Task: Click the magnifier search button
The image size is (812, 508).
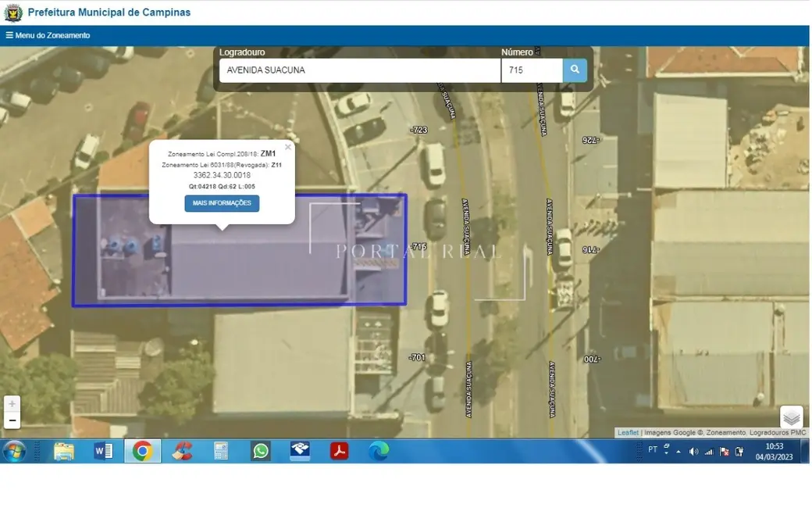Action: pyautogui.click(x=575, y=70)
